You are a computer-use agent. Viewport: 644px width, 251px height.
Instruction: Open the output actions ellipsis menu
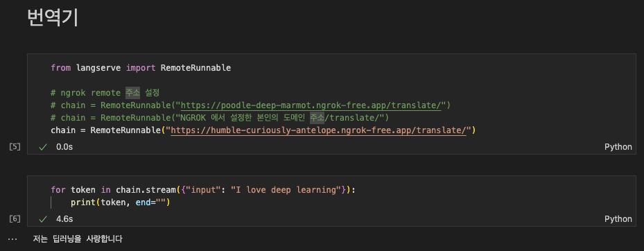click(12, 239)
